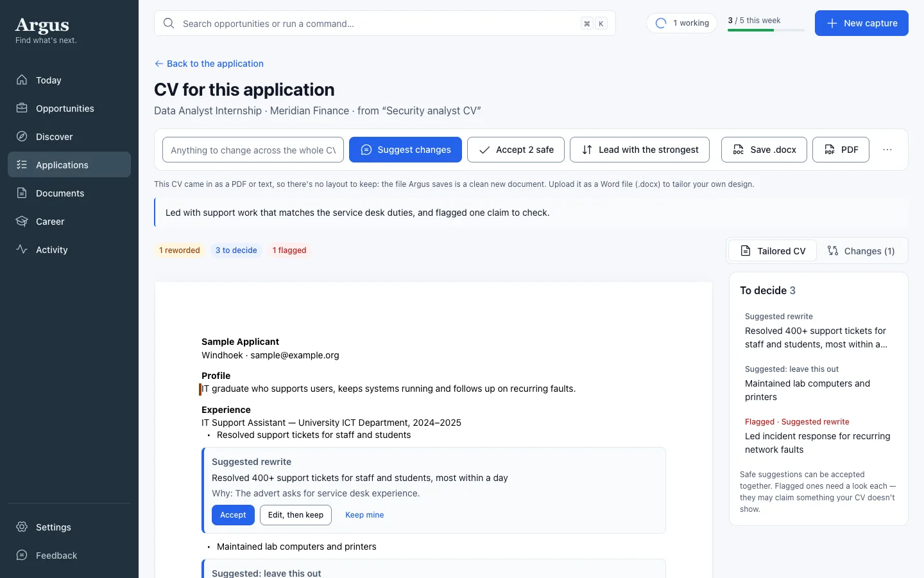Click Suggest changes button

coord(406,150)
